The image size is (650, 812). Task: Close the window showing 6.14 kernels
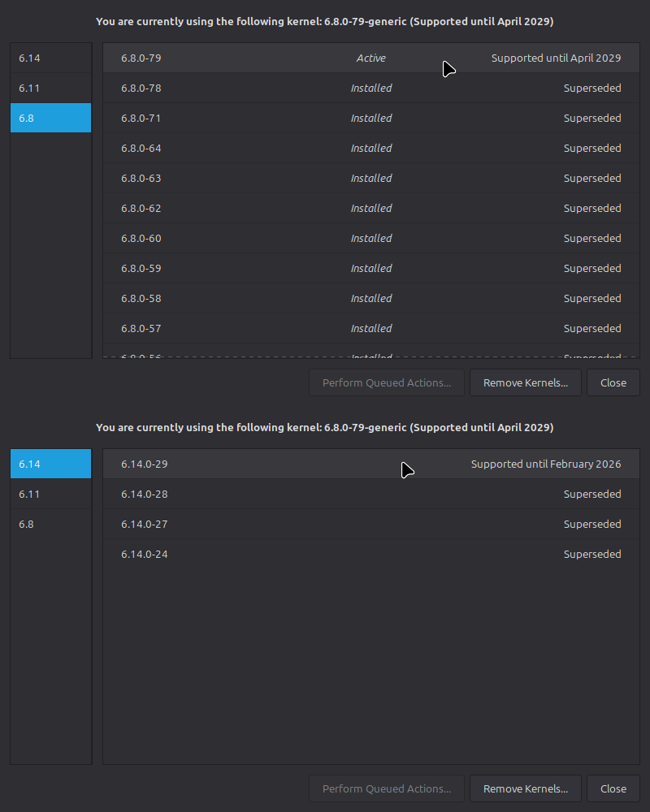(x=613, y=788)
